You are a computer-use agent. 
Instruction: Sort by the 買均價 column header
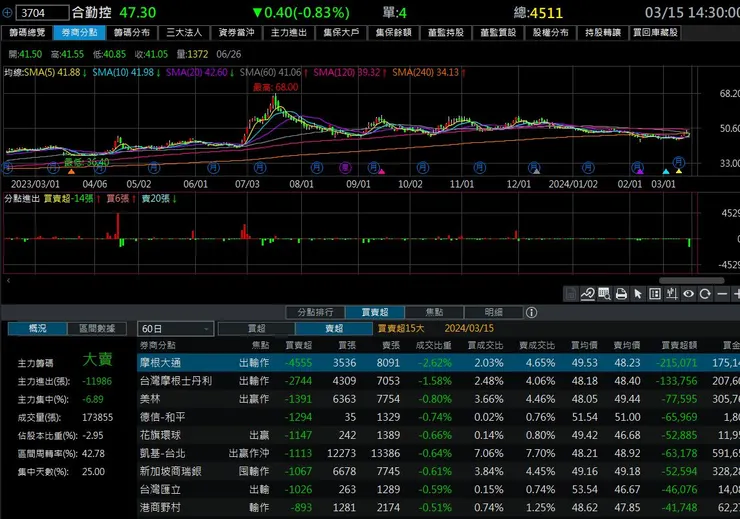point(584,345)
